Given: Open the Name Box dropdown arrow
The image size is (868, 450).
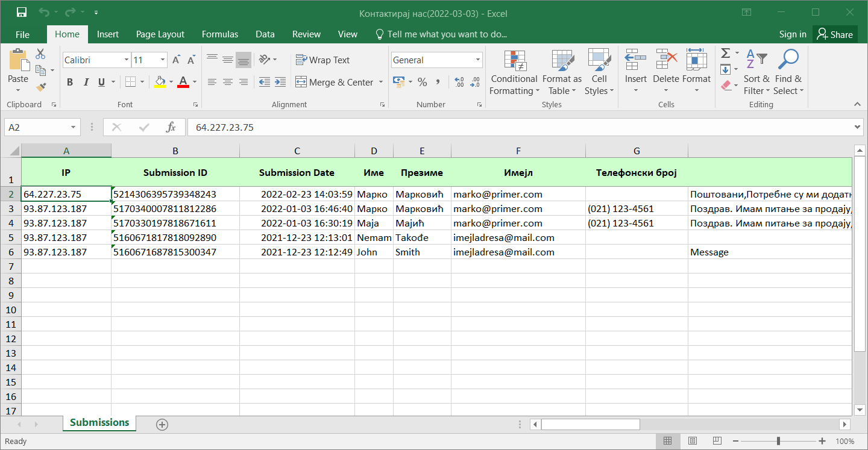Looking at the screenshot, I should [x=74, y=127].
